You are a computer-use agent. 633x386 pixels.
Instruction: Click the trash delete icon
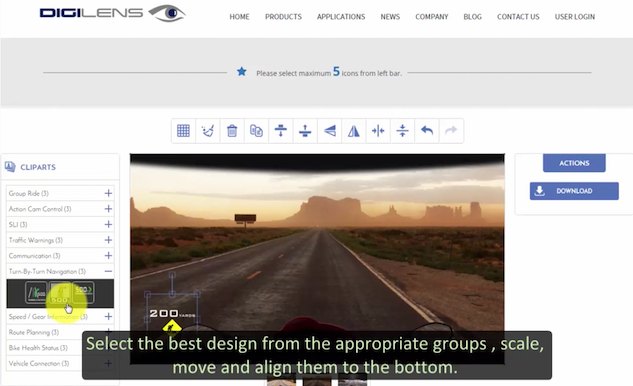pyautogui.click(x=232, y=130)
